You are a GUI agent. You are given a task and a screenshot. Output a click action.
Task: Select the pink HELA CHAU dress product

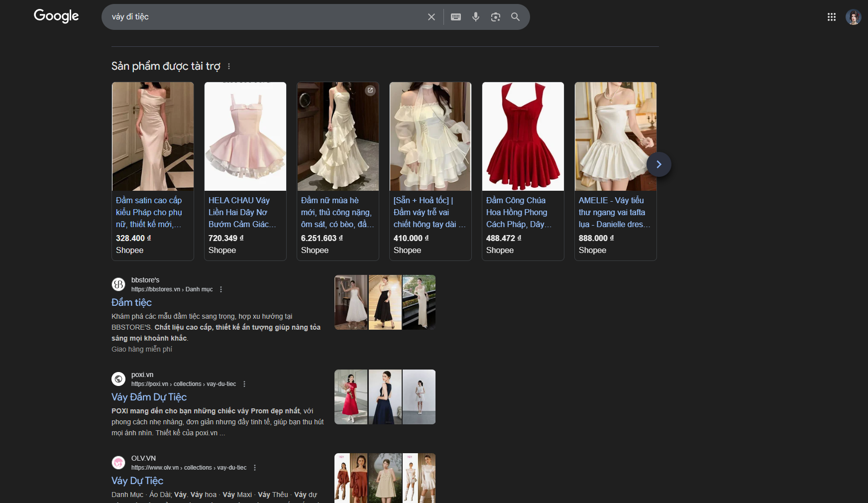(x=245, y=136)
